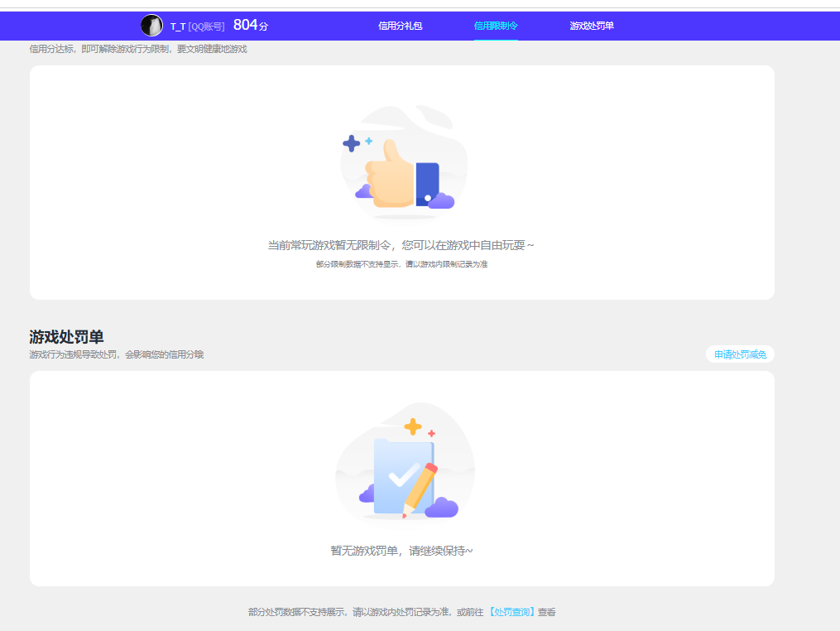840x631 pixels.
Task: Click the T_T account name
Action: (x=178, y=26)
